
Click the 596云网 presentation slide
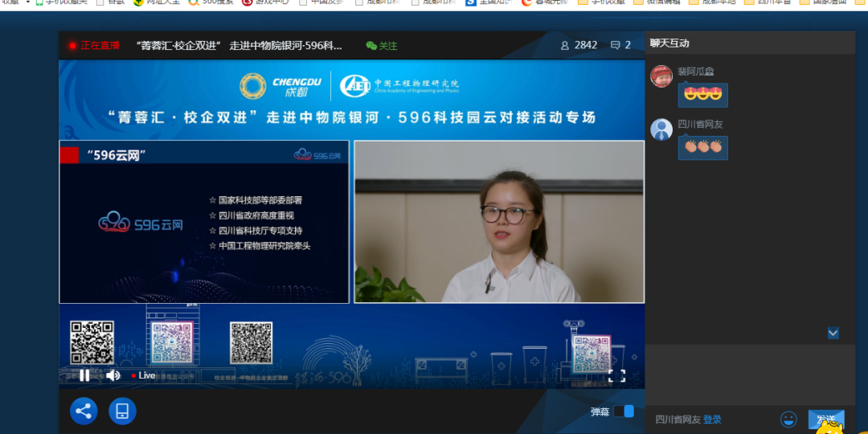(x=204, y=222)
